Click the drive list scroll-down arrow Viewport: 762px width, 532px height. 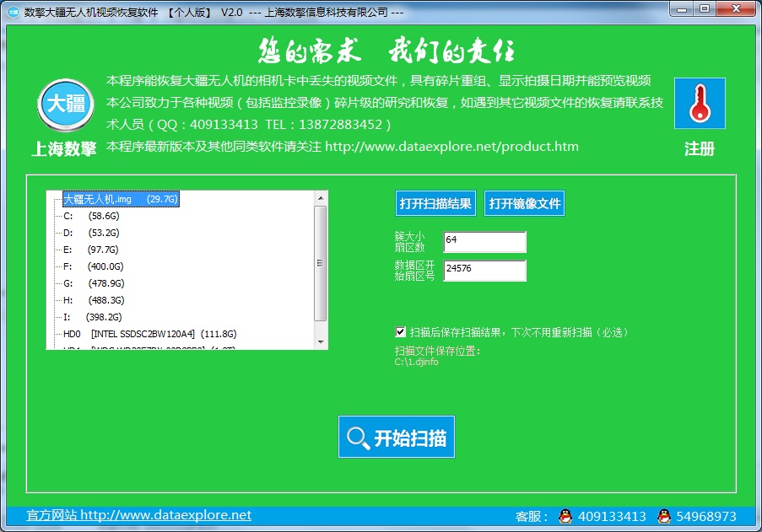click(x=321, y=342)
